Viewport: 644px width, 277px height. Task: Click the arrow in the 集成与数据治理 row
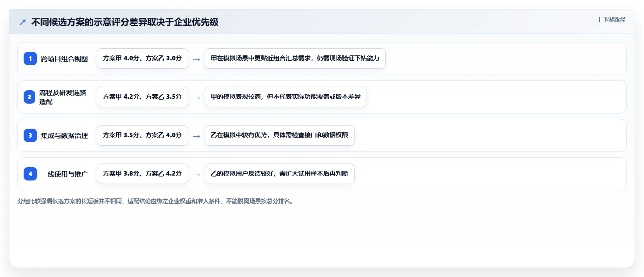coord(196,136)
